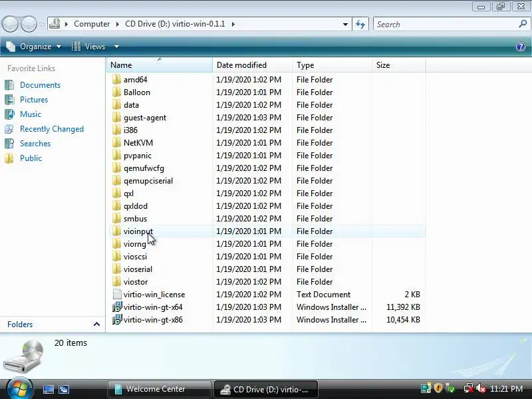Select the qemupciserial folder icon
The width and height of the screenshot is (532, 399).
coord(116,180)
